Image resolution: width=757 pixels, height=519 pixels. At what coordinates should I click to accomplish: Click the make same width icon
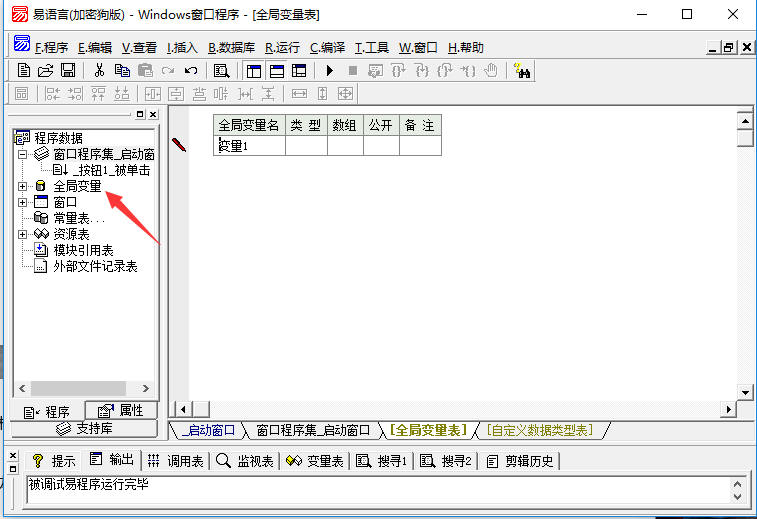(x=299, y=94)
